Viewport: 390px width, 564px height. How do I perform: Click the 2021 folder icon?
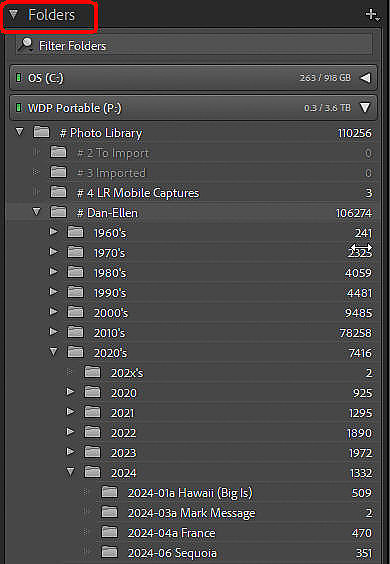pyautogui.click(x=92, y=412)
